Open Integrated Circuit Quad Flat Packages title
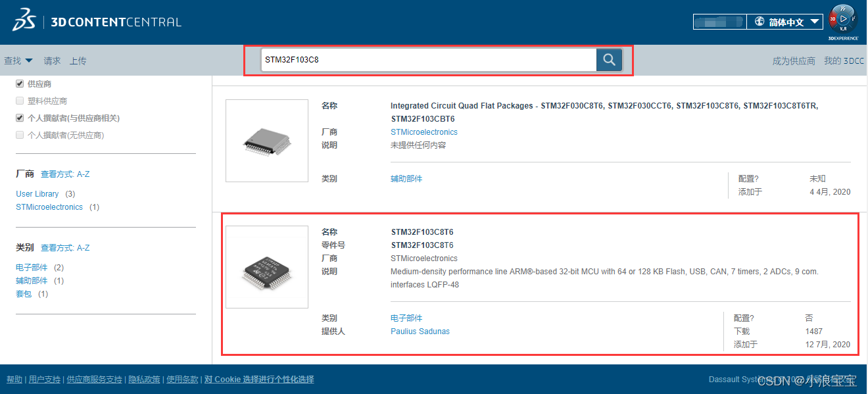 click(604, 112)
